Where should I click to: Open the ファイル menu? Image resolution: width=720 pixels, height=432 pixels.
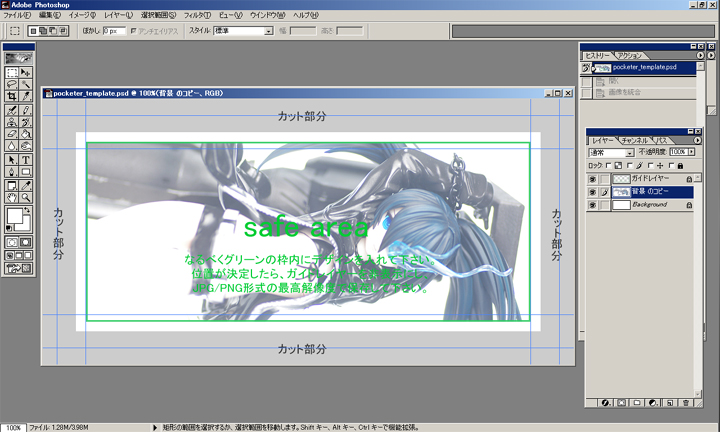17,15
